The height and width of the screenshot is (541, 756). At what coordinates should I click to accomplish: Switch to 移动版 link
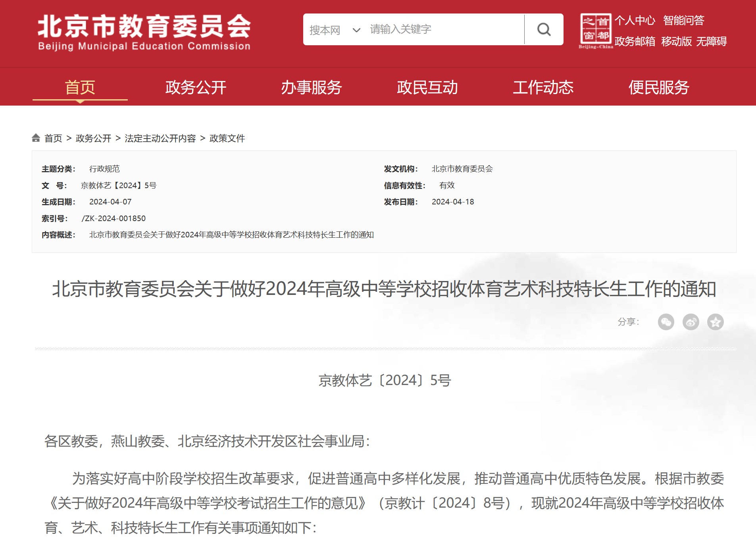coord(676,41)
